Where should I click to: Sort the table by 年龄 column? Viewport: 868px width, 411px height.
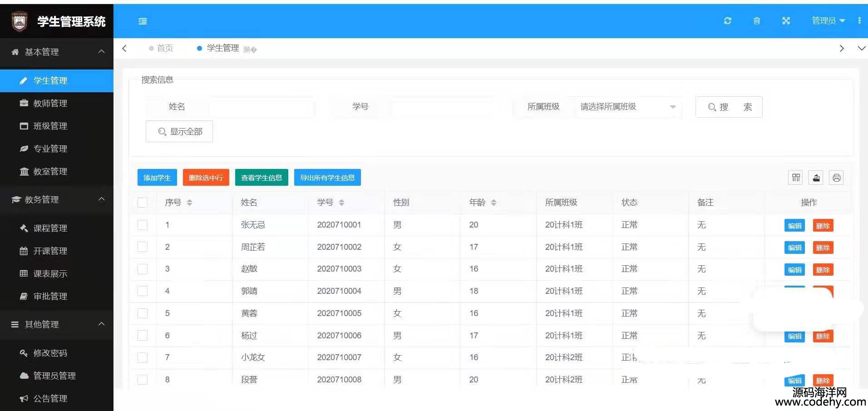(x=493, y=203)
